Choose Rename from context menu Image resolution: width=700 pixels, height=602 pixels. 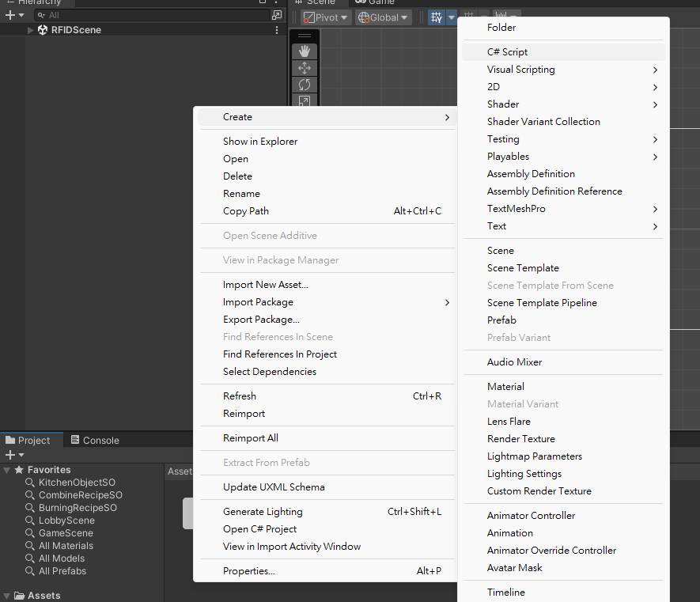click(x=327, y=194)
